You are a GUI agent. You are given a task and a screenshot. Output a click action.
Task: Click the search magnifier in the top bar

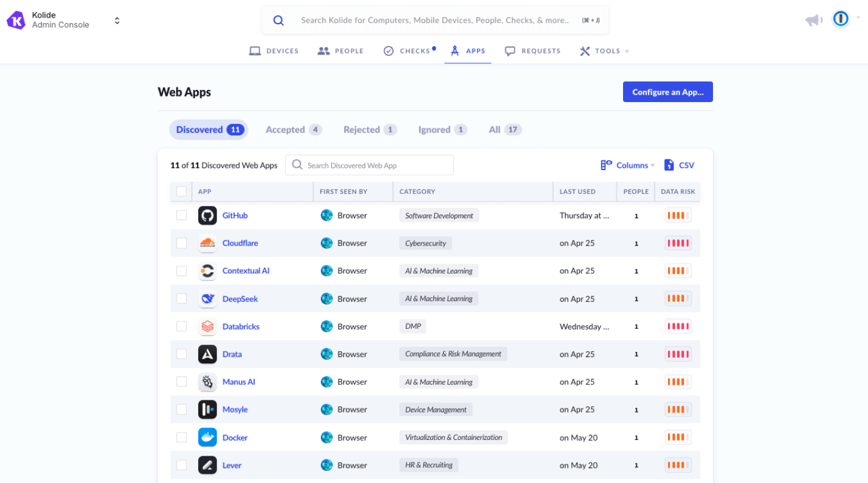click(x=278, y=19)
